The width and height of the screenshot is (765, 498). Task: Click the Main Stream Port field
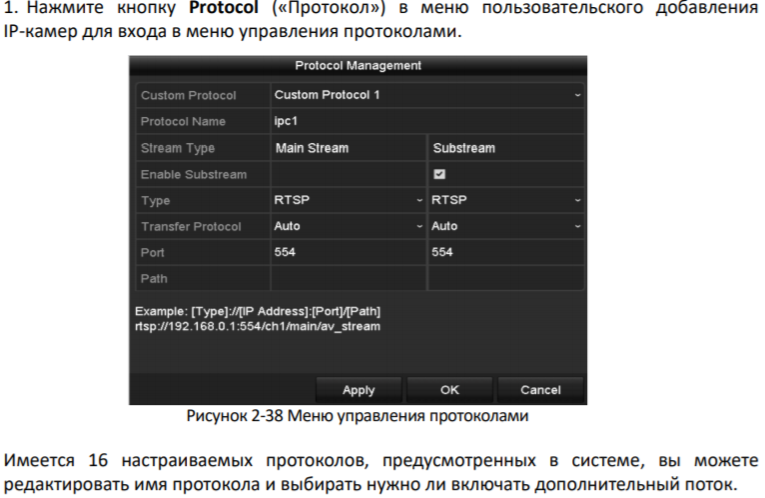click(x=348, y=252)
